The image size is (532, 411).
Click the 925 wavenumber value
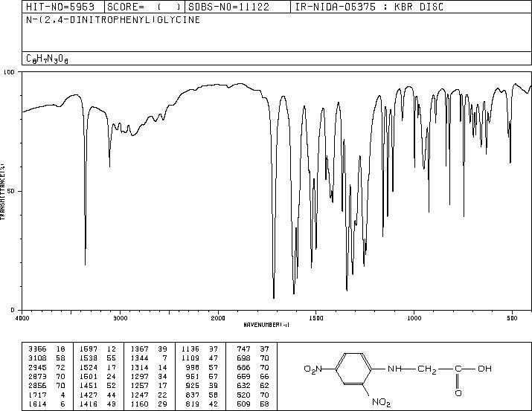[193, 386]
